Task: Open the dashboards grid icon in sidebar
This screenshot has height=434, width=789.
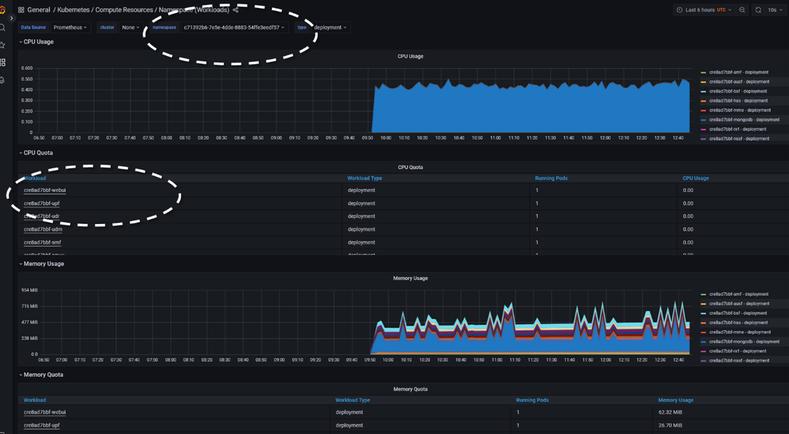Action: pos(3,62)
